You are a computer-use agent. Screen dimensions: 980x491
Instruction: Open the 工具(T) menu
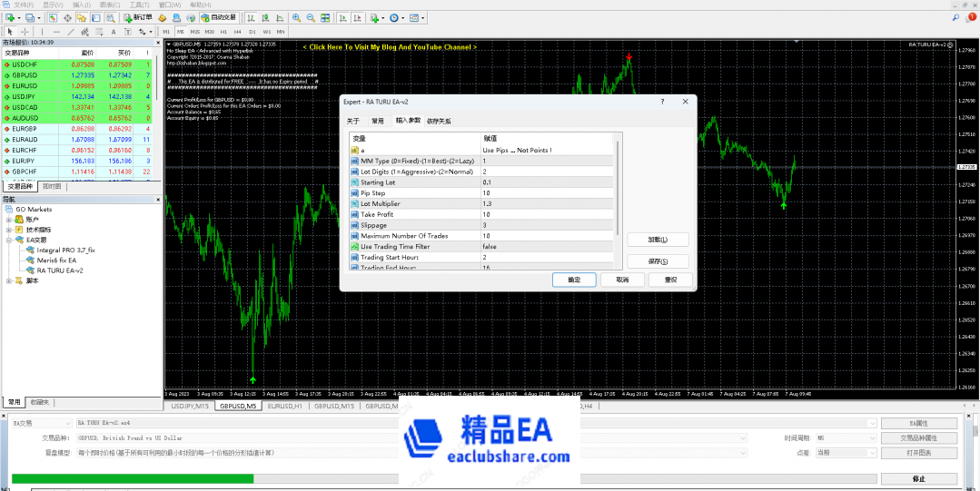pos(139,5)
